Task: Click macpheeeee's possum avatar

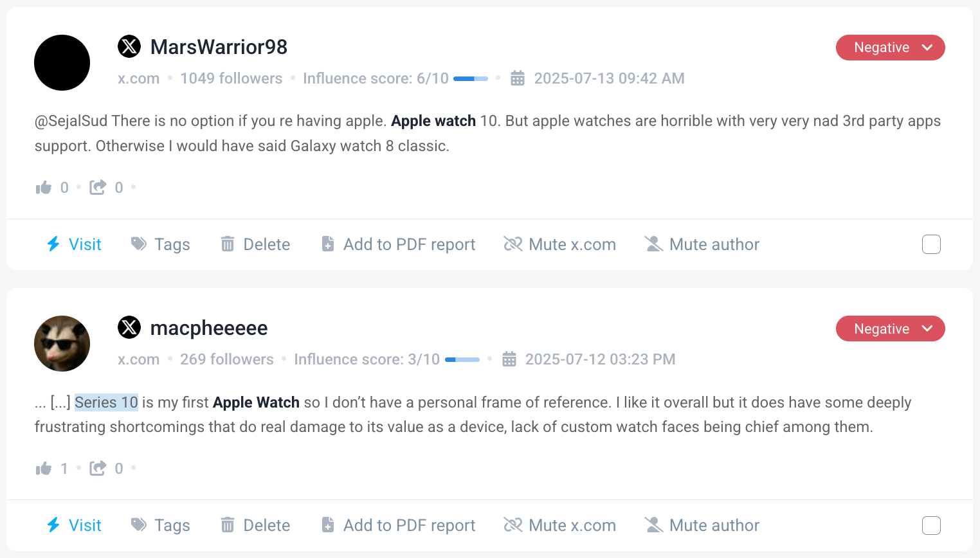Action: [x=62, y=343]
